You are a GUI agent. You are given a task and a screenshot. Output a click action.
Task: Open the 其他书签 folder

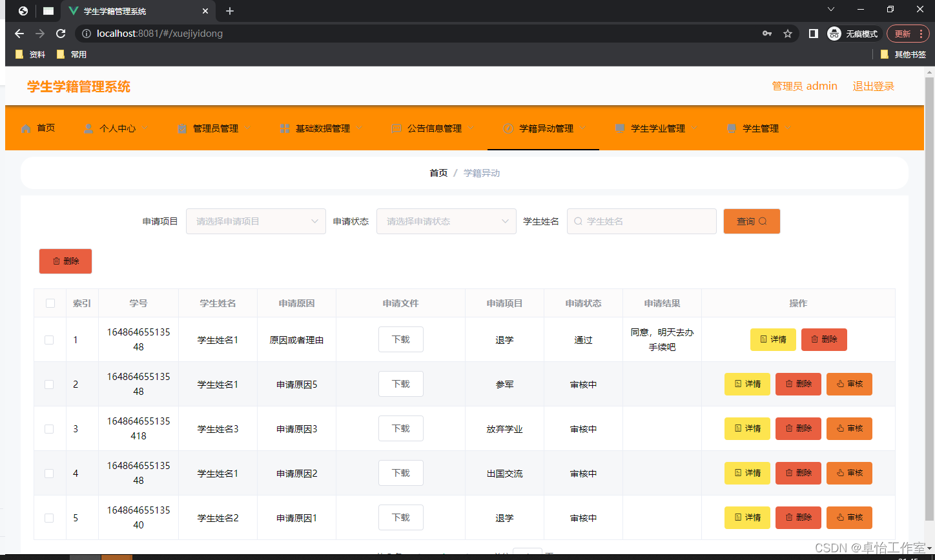903,55
